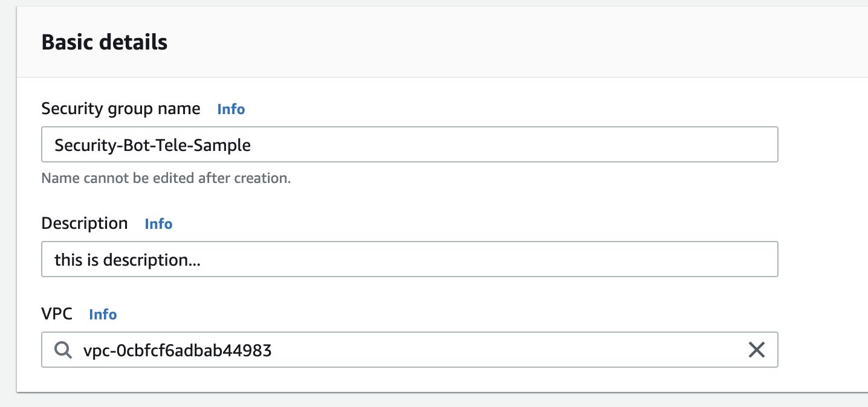Open Info link beside Security group name
This screenshot has width=868, height=407.
(x=231, y=109)
